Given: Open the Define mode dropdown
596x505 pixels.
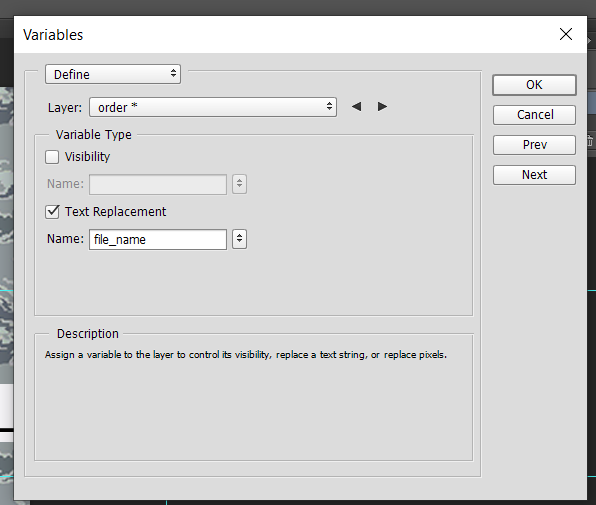Looking at the screenshot, I should [113, 74].
